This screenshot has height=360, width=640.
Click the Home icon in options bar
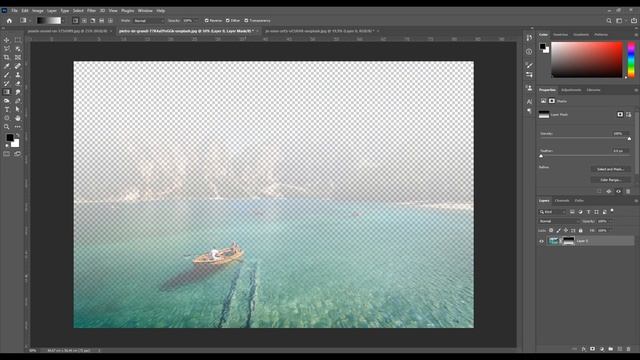(9, 20)
